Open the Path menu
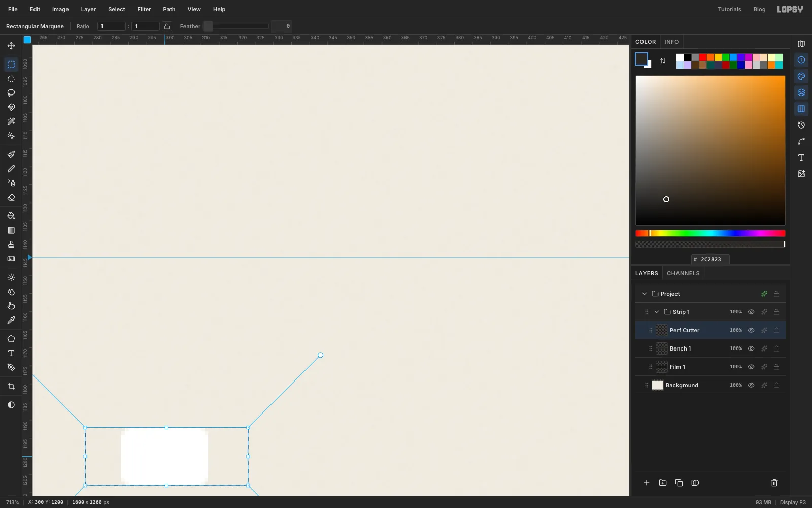This screenshot has height=508, width=812. (x=169, y=9)
